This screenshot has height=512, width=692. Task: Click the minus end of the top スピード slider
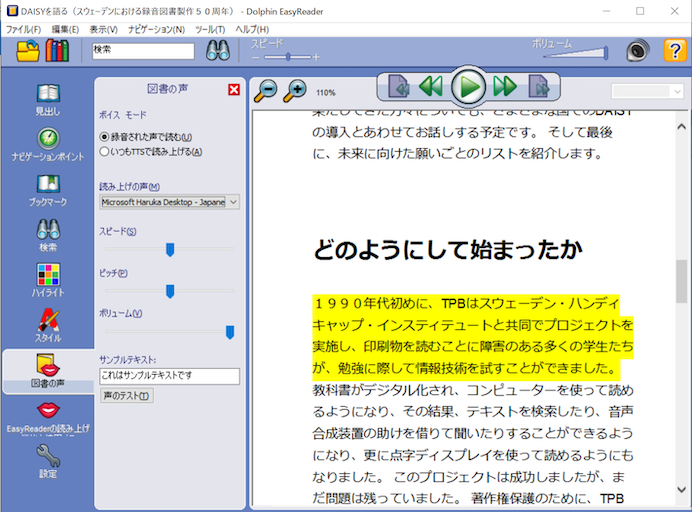(256, 57)
